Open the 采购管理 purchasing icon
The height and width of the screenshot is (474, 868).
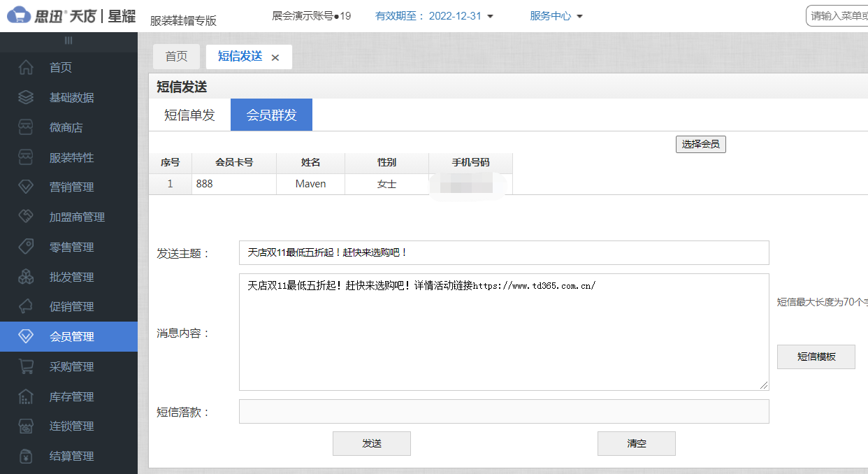[27, 366]
